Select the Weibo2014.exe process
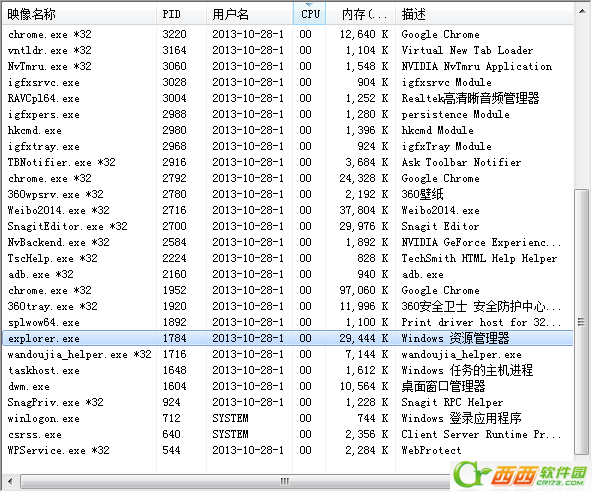 tap(288, 210)
